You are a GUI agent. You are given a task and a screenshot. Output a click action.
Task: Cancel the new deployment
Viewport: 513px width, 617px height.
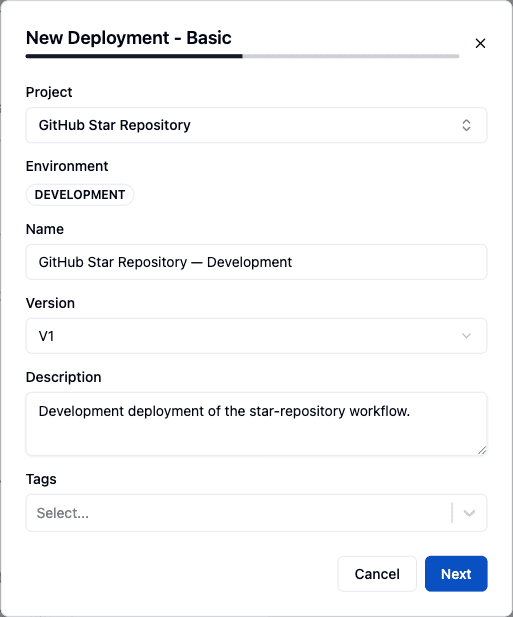377,574
